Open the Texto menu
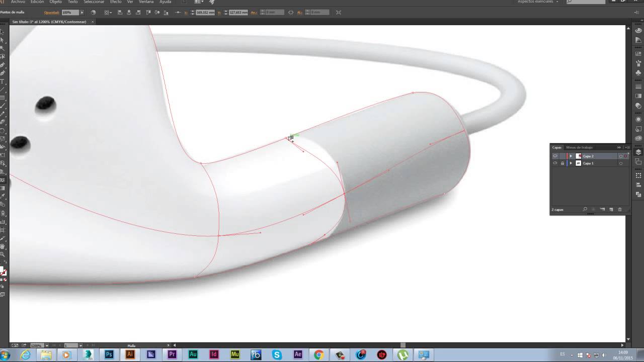The width and height of the screenshot is (644, 362). 72,2
